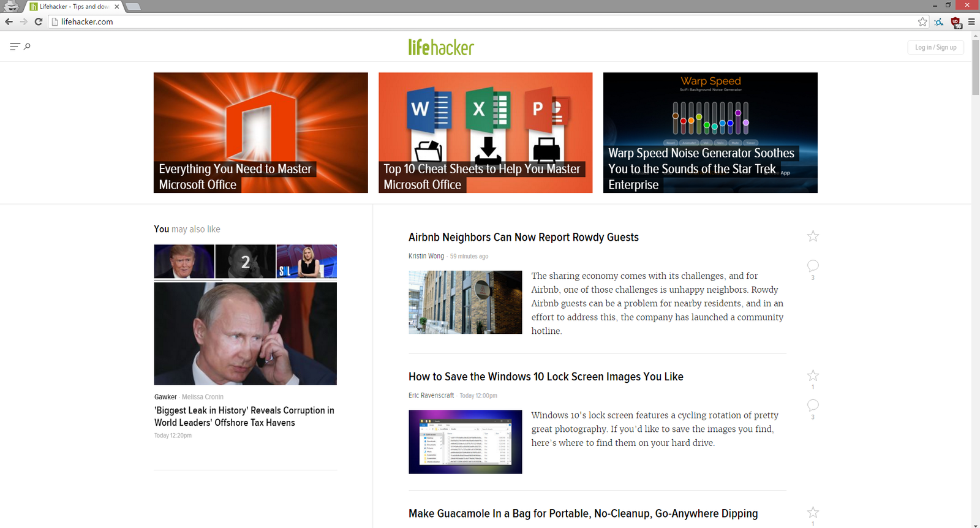This screenshot has height=528, width=980.
Task: Star the Guacamole in a Bag article
Action: 813,512
